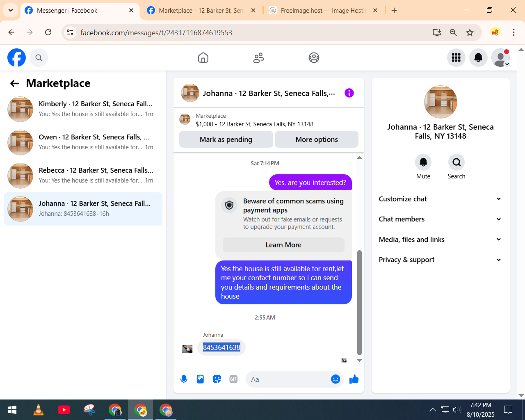Open the listing thumbnail in the right panel
The width and height of the screenshot is (525, 420).
point(441,102)
